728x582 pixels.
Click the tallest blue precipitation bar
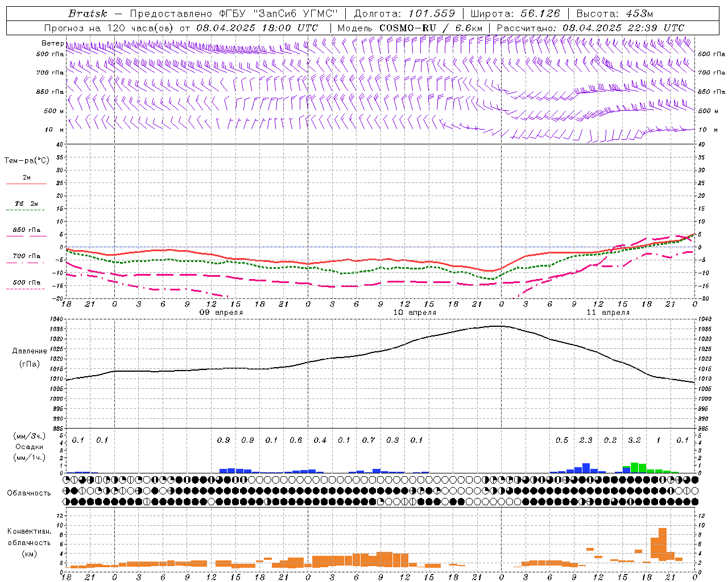pyautogui.click(x=586, y=468)
